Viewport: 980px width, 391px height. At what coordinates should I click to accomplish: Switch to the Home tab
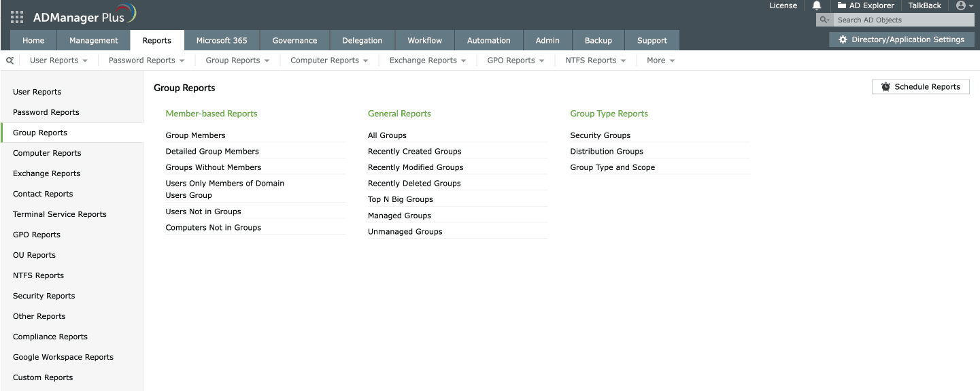33,40
